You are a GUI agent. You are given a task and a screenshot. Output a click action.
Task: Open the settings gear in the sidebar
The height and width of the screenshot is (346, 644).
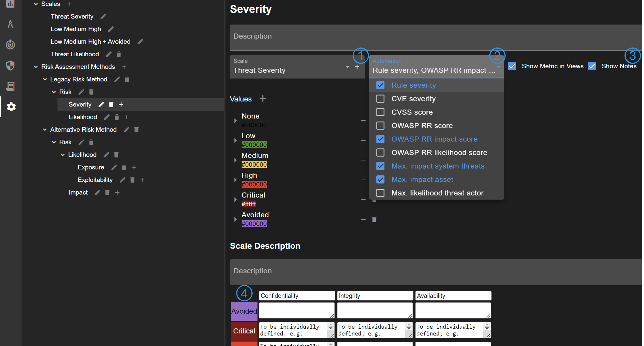(x=11, y=107)
